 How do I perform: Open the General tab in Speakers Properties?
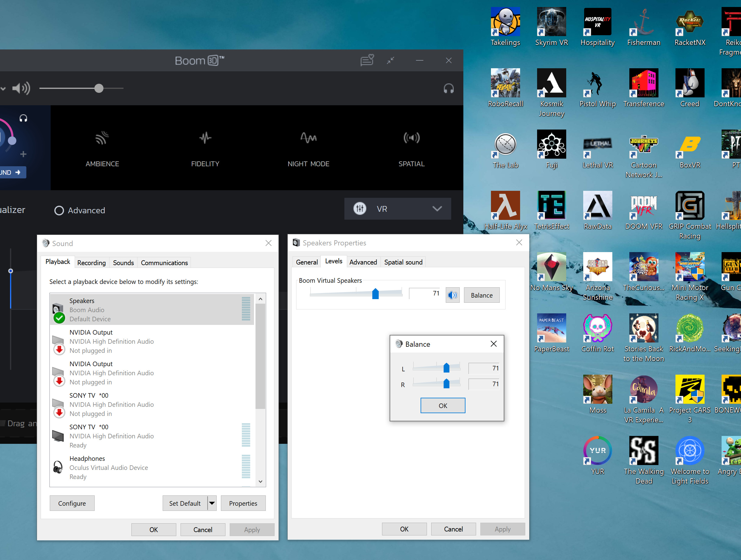pyautogui.click(x=307, y=262)
